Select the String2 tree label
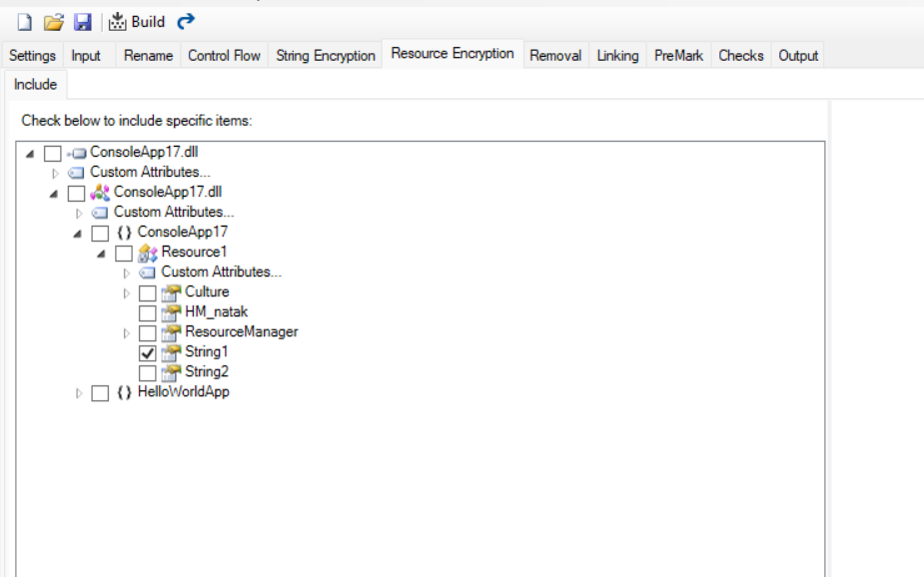This screenshot has width=924, height=577. coord(206,372)
